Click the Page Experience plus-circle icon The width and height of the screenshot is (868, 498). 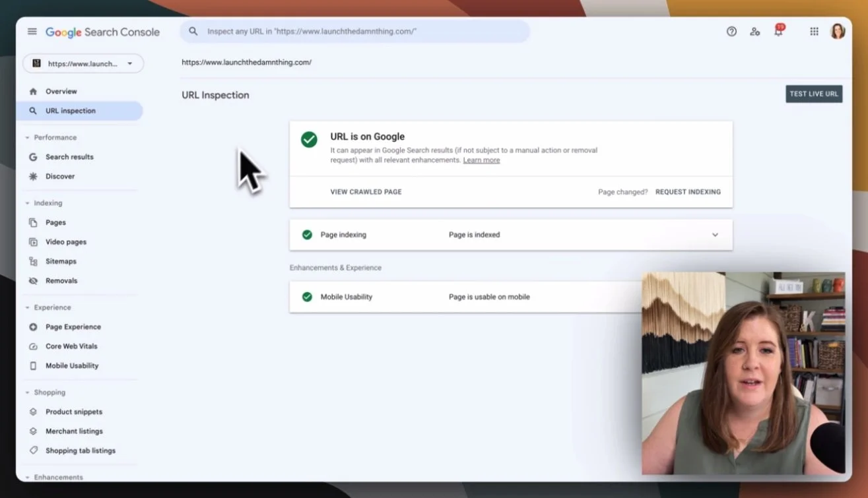point(33,327)
